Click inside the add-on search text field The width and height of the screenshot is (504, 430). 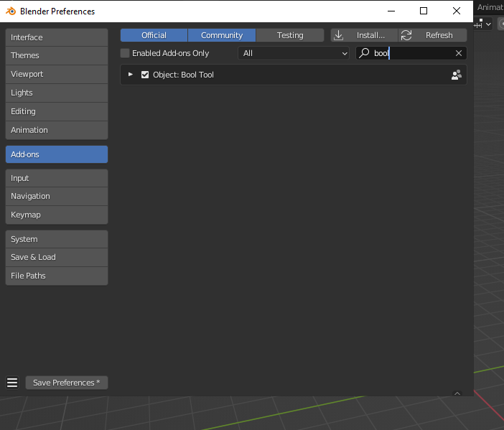pyautogui.click(x=413, y=53)
